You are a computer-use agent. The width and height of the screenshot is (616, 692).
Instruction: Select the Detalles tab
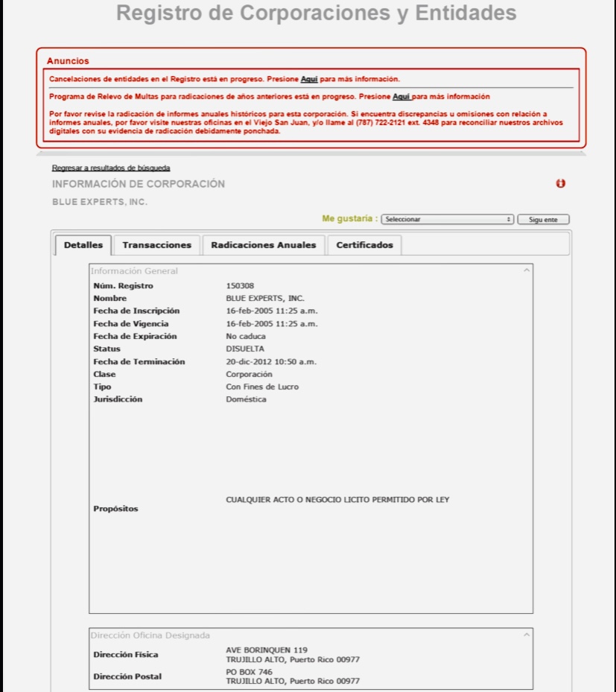(83, 245)
